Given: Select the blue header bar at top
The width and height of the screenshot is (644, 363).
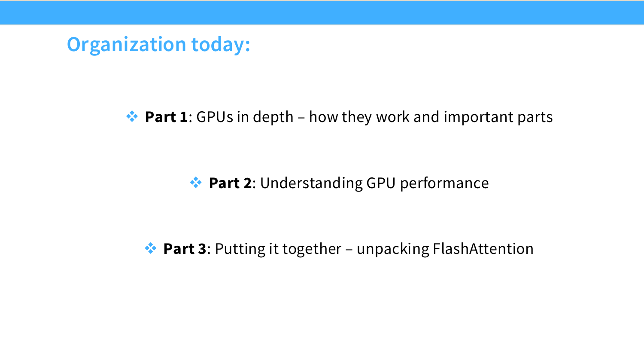Looking at the screenshot, I should [x=322, y=12].
